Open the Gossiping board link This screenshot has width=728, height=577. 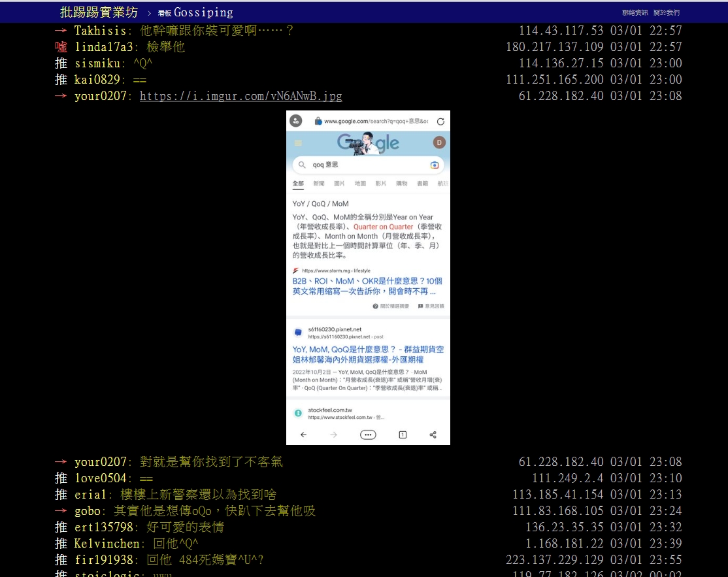[195, 12]
